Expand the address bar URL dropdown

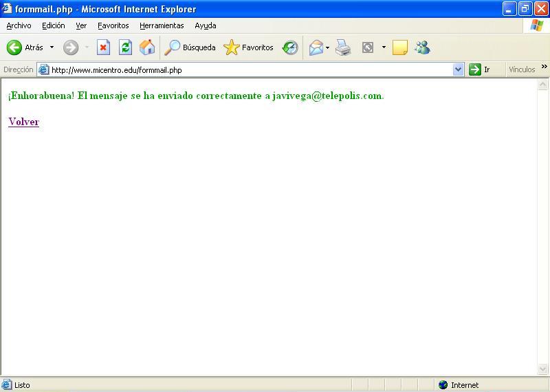tap(459, 69)
